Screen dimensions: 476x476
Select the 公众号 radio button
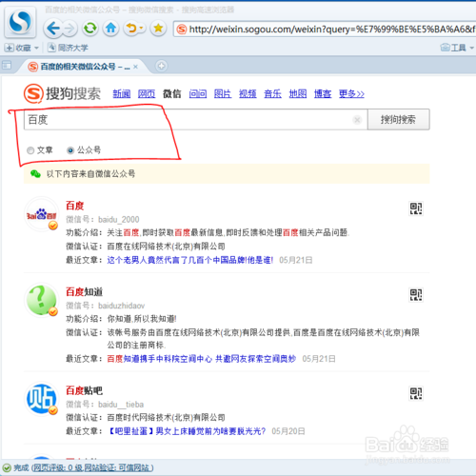[x=70, y=150]
